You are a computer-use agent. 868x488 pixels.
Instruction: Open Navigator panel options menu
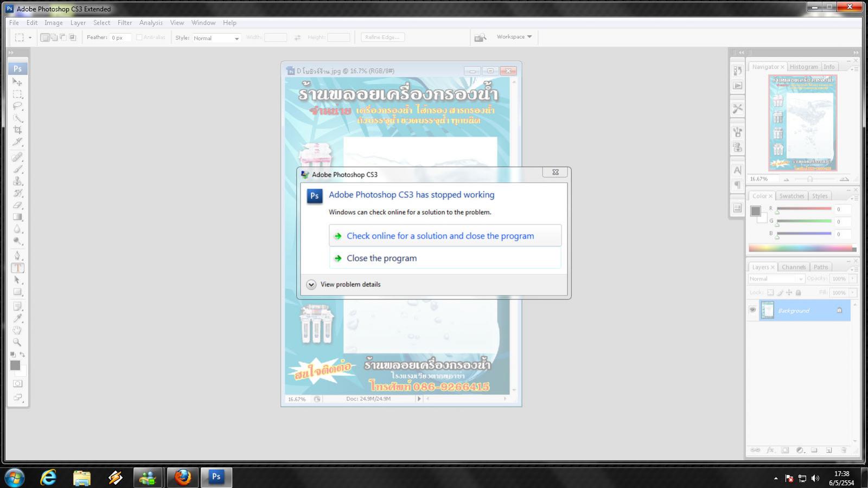(x=854, y=69)
